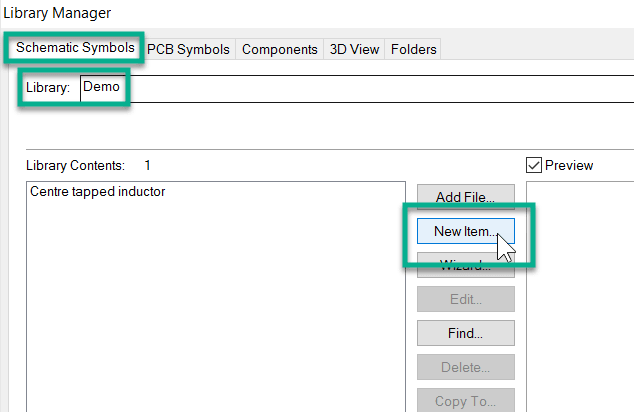
Task: Toggle the Preview checkbox
Action: (x=534, y=165)
